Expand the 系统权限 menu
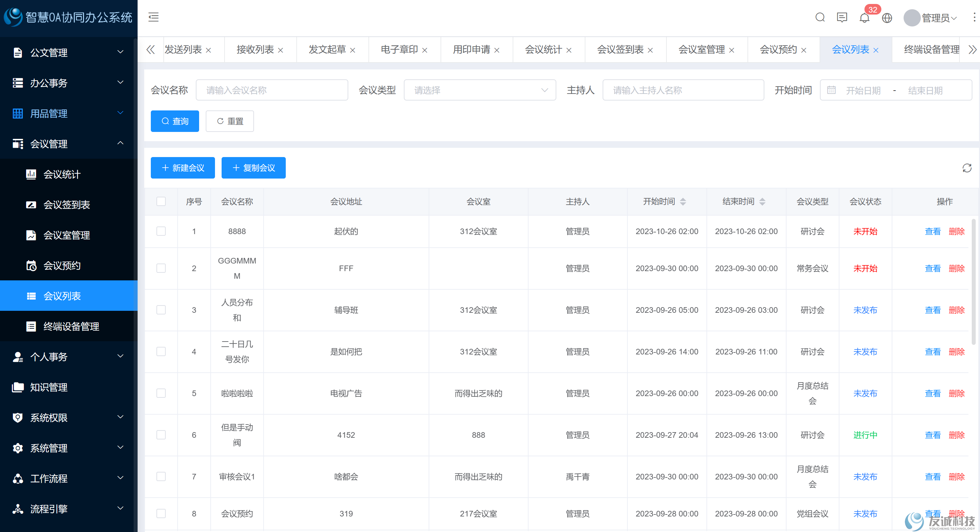 [68, 418]
